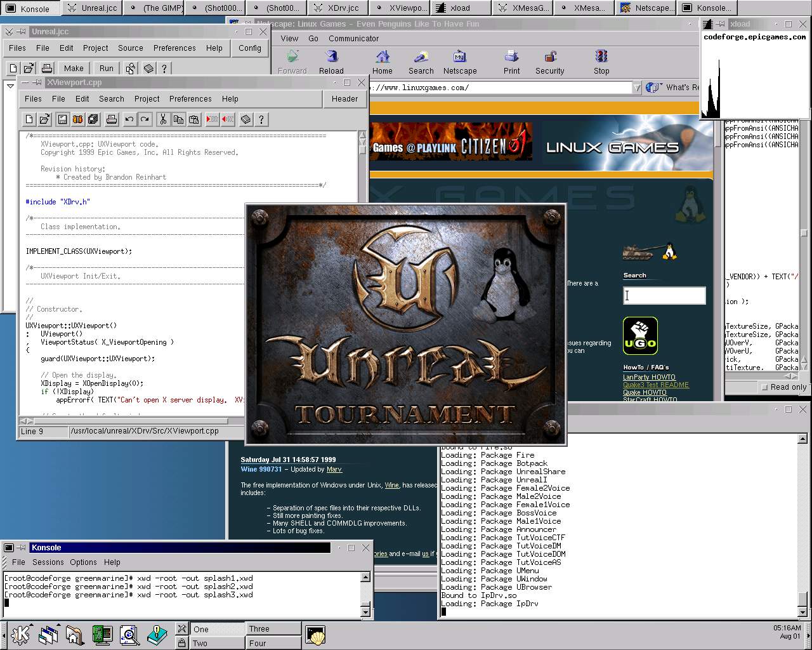Open the Quake3 Test README link
Viewport: 812px width, 650px height.
(x=655, y=385)
